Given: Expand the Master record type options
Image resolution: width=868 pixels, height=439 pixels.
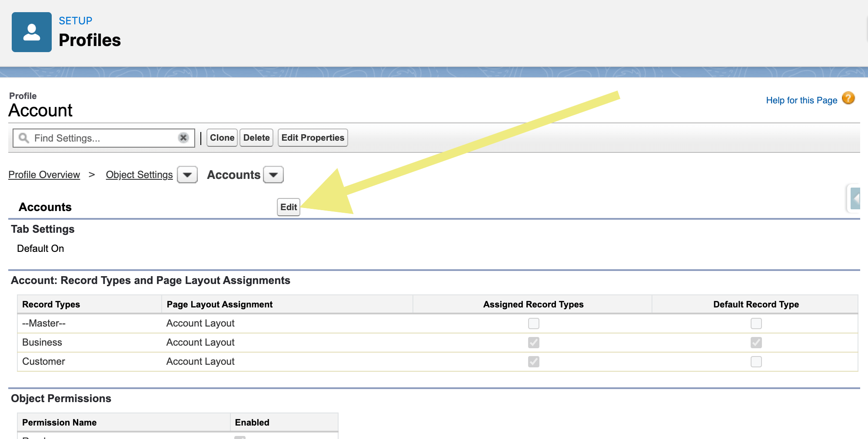Looking at the screenshot, I should click(43, 323).
